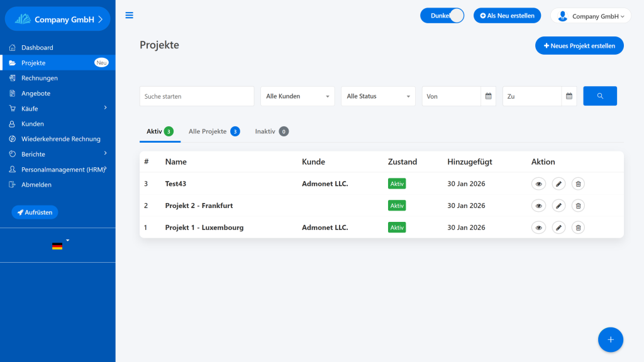The width and height of the screenshot is (644, 362).
Task: Delete Projekt 2 - Frankfurt via trash icon
Action: click(x=578, y=206)
